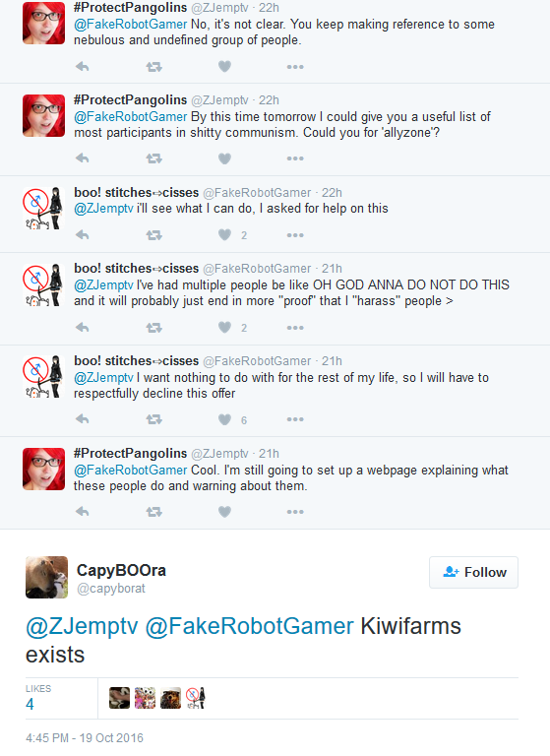Open the first liker's avatar thumbnail
Viewport: 550px width, 756px height.
[120, 698]
